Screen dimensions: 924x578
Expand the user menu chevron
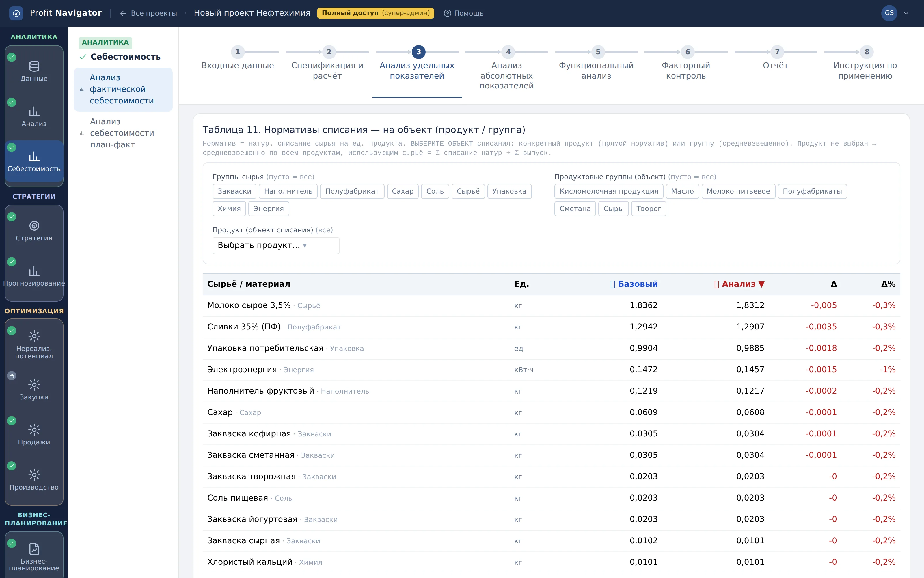coord(906,13)
